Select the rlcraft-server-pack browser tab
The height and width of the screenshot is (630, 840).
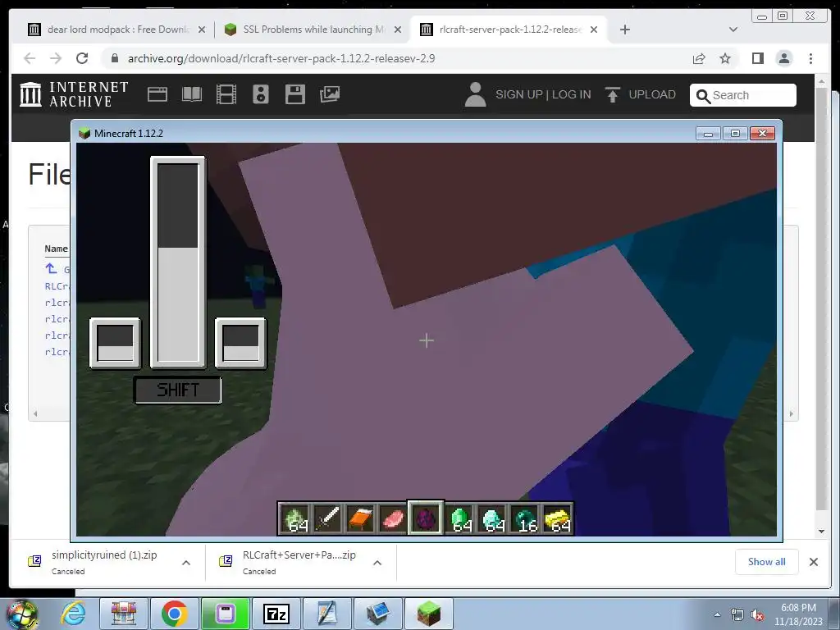pos(509,30)
